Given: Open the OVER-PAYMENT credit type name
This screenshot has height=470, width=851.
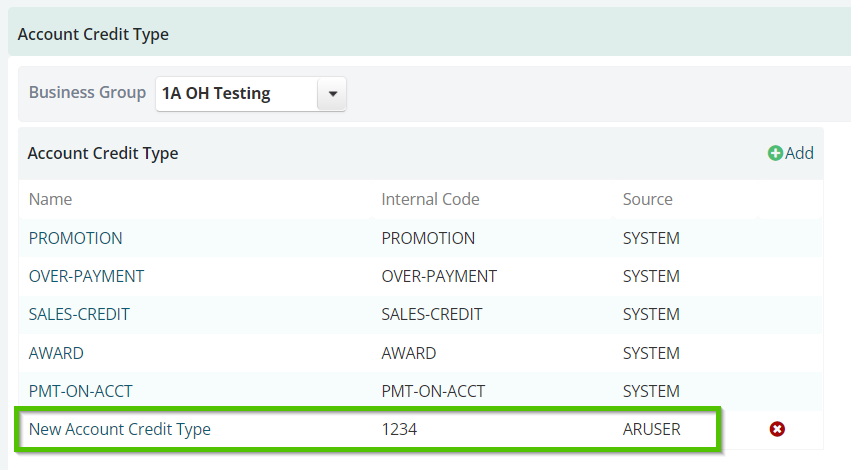Looking at the screenshot, I should point(86,276).
